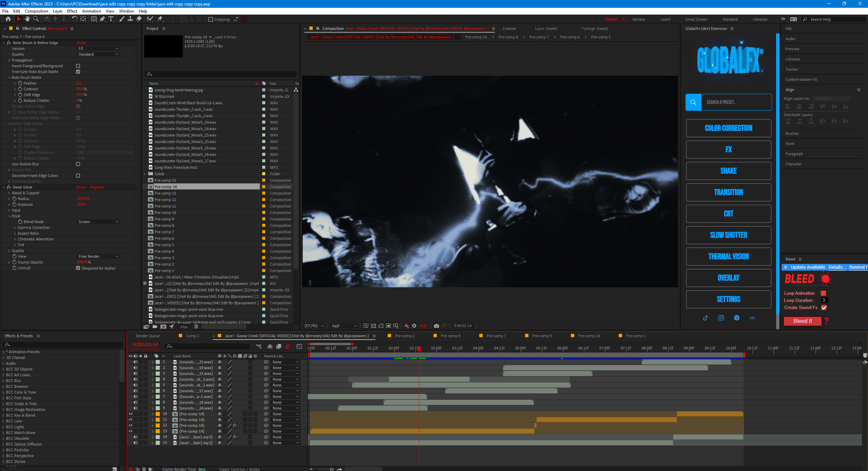Screen dimensions: 868x471
Task: Open the Graph Editor in timeline
Action: point(299,346)
